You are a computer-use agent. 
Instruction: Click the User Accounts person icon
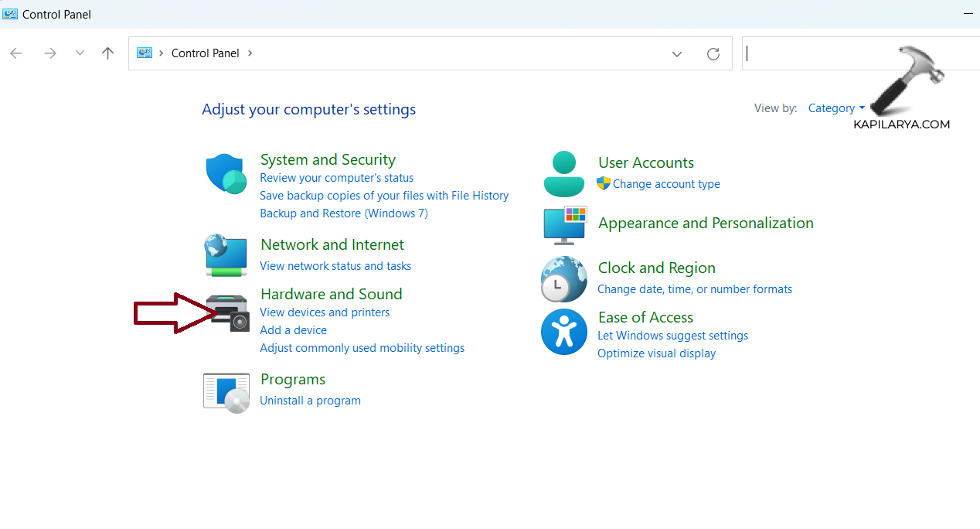(564, 174)
